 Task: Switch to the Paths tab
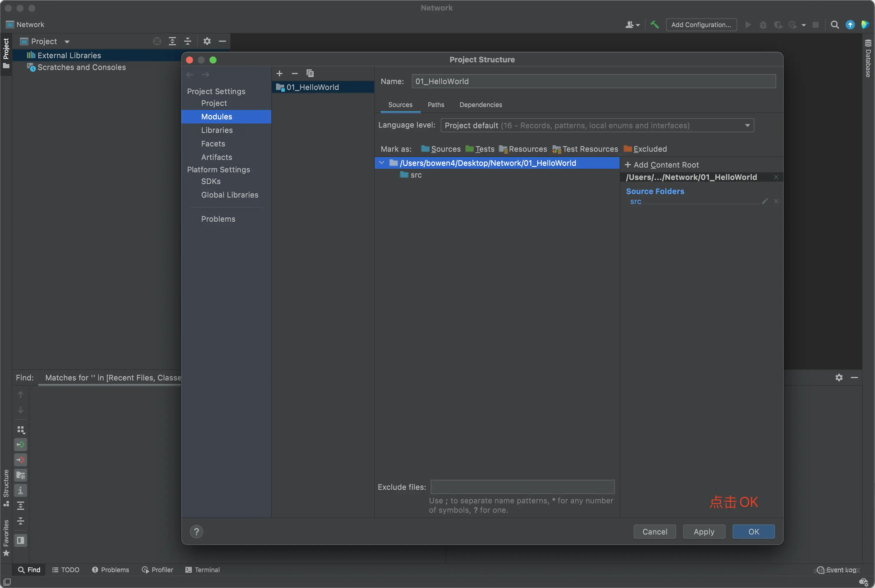point(436,105)
